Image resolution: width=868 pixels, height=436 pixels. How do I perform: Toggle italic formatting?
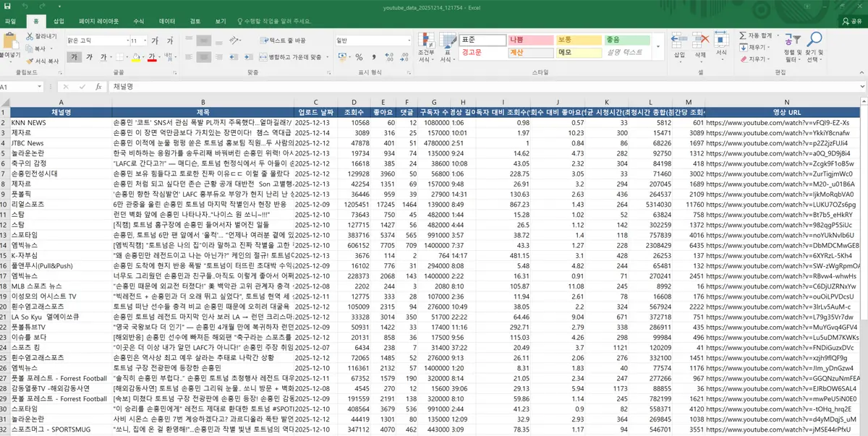coord(90,56)
